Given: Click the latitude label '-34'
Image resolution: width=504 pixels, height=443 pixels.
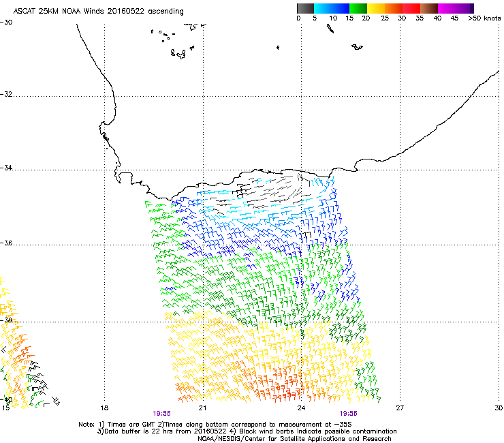Looking at the screenshot, I should pyautogui.click(x=6, y=168).
